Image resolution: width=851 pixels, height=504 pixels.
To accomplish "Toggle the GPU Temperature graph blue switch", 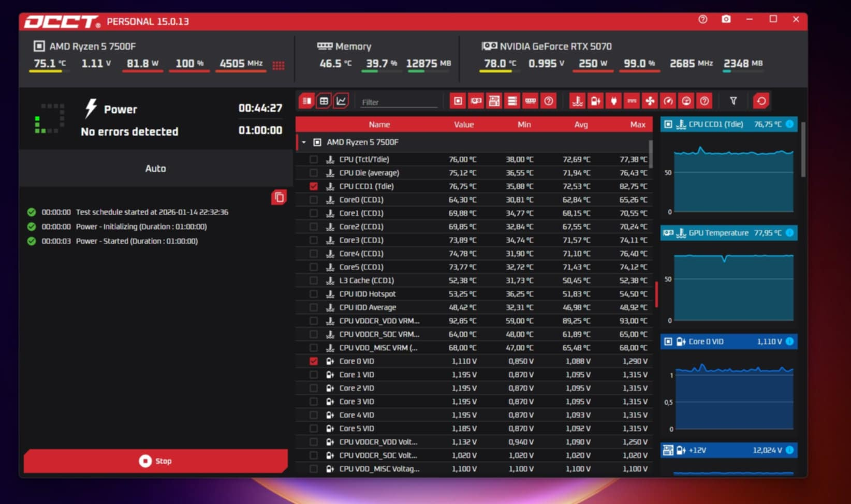I will pyautogui.click(x=790, y=233).
